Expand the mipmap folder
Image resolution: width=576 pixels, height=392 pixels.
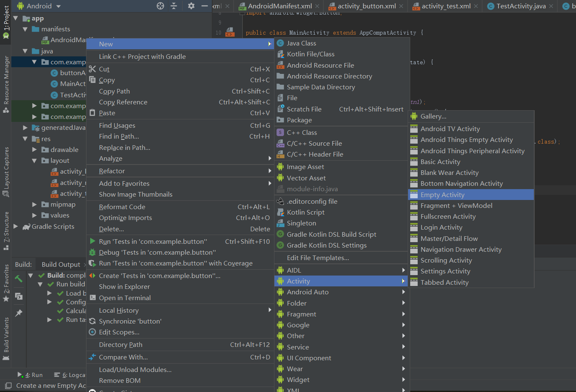point(34,204)
